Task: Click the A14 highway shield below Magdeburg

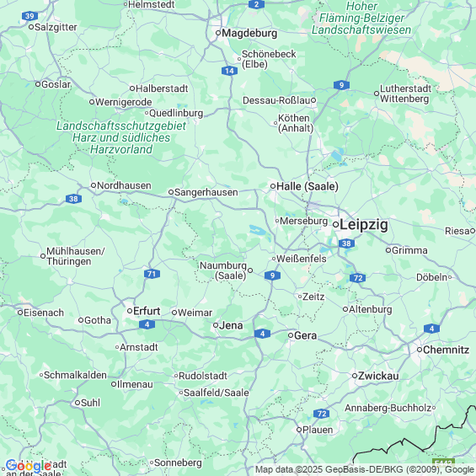Action: click(229, 71)
